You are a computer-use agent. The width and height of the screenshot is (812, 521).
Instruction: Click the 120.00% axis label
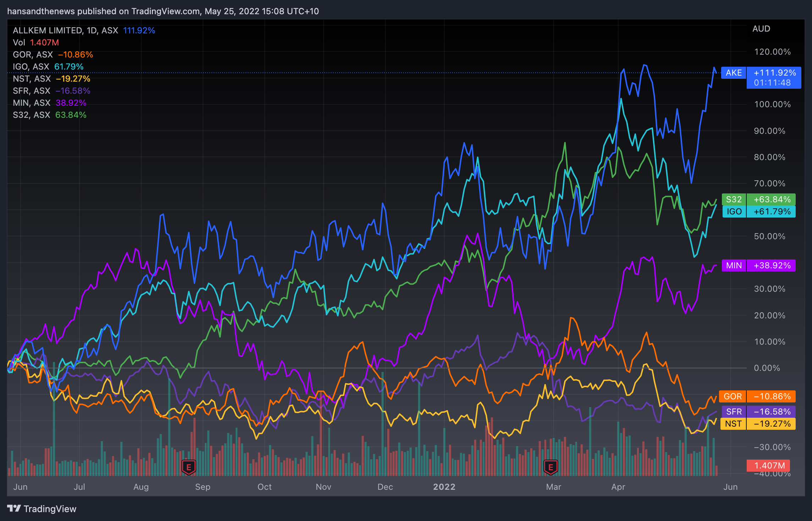click(x=772, y=52)
